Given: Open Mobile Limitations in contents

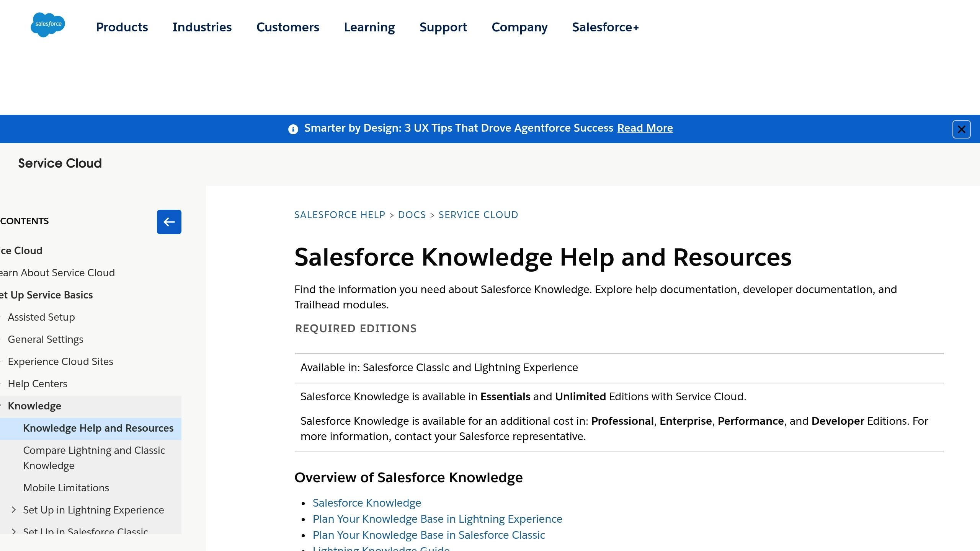Looking at the screenshot, I should pyautogui.click(x=66, y=488).
